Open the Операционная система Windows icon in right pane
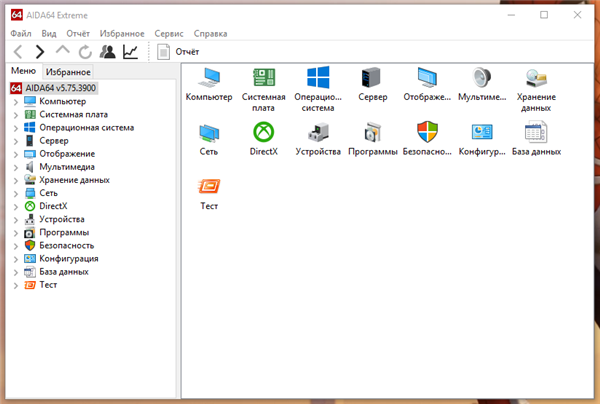The width and height of the screenshot is (600, 404). [318, 77]
